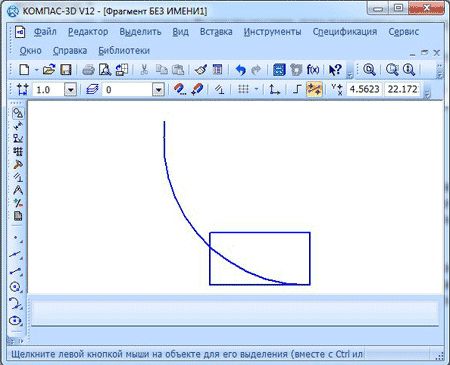Viewport: 450px width, 365px height.
Task: Create a new document
Action: 24,70
